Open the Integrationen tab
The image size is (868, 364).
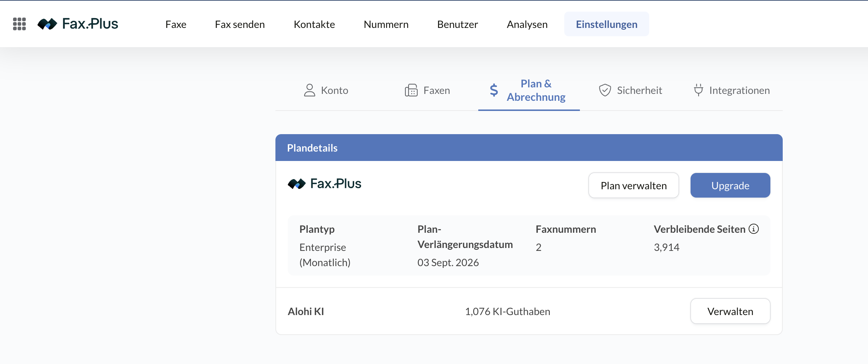pos(732,90)
